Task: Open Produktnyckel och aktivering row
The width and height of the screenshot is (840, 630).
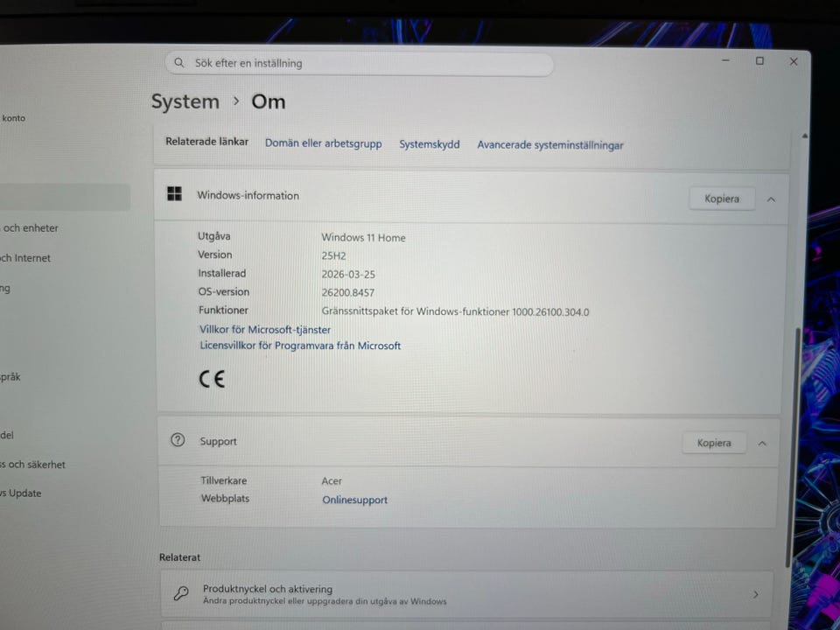Action: [466, 594]
